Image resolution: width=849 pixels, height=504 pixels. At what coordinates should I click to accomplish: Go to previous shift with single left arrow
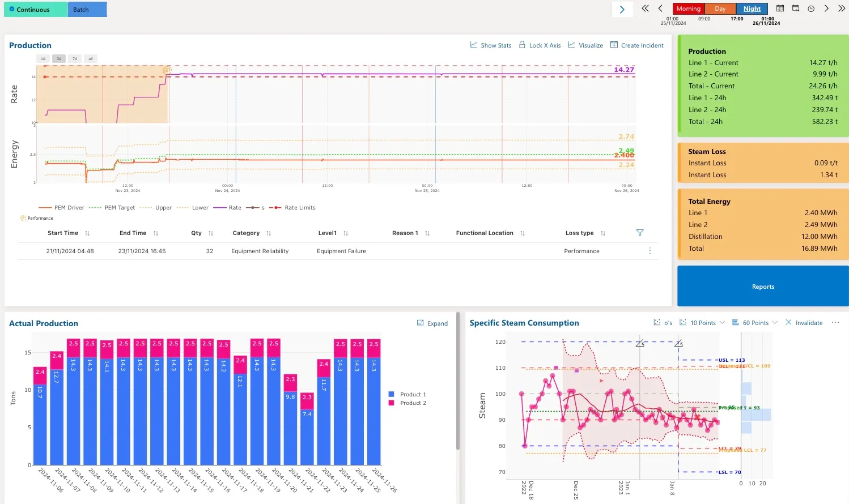[x=660, y=8]
